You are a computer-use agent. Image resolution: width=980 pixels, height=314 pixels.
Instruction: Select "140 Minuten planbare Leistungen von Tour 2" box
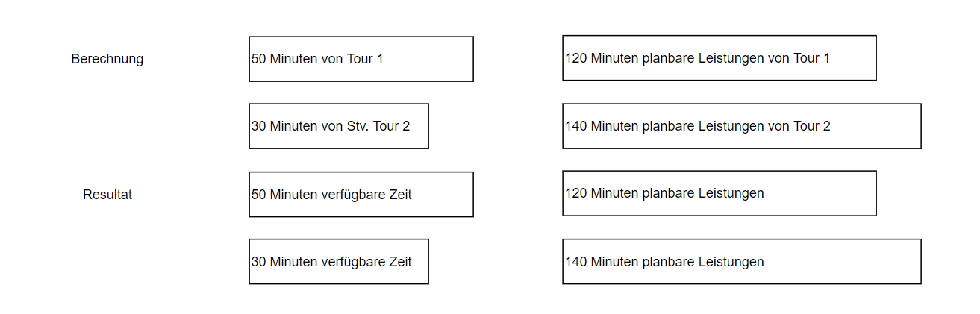(742, 126)
